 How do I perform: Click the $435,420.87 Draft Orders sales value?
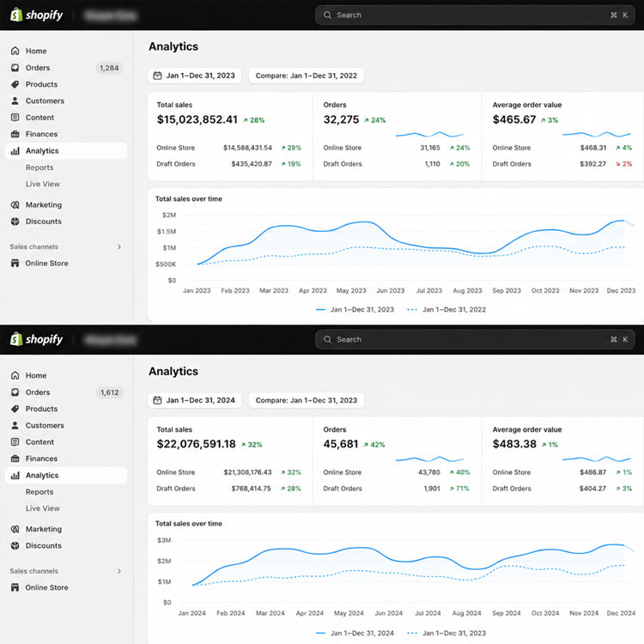tap(252, 164)
